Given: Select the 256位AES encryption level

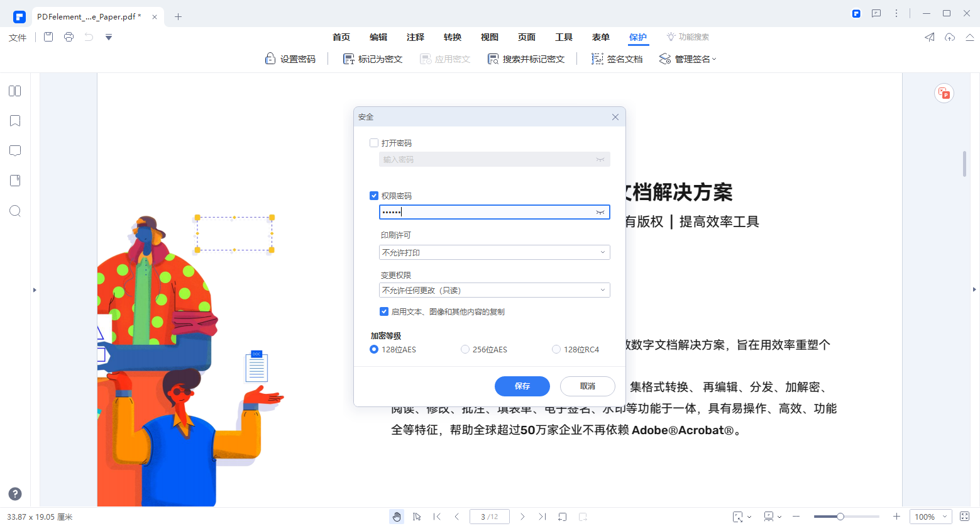Looking at the screenshot, I should coord(465,349).
